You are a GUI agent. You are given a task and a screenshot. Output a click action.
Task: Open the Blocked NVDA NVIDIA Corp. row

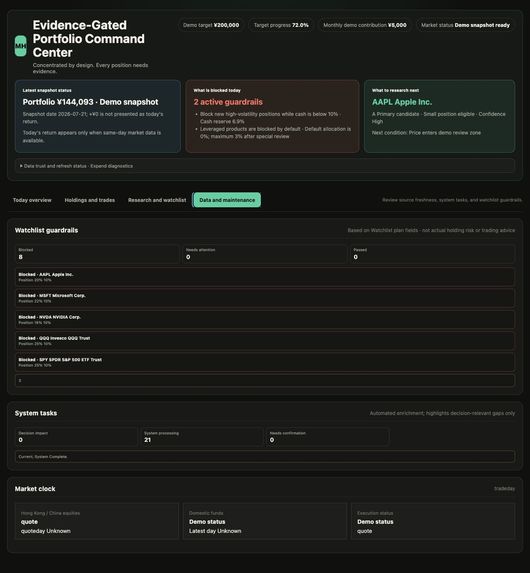(x=265, y=320)
